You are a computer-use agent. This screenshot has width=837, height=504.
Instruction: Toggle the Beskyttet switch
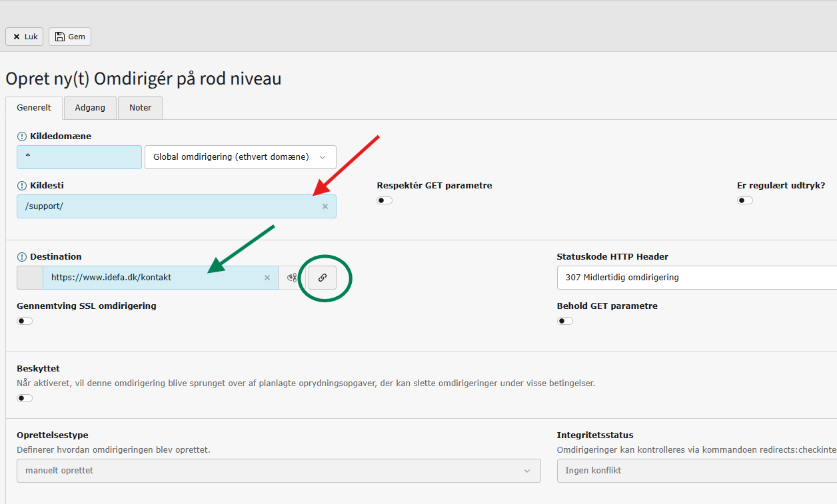25,398
